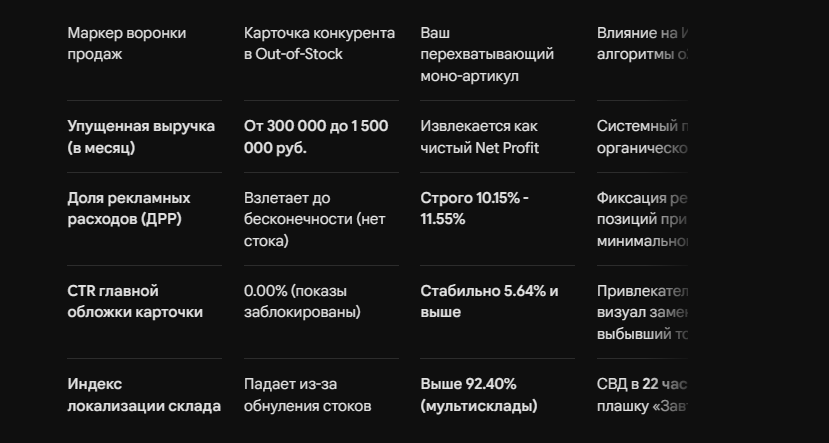The width and height of the screenshot is (829, 443).
Task: Select the 'Извлекается как чистый Net Profit' cell
Action: [x=480, y=137]
